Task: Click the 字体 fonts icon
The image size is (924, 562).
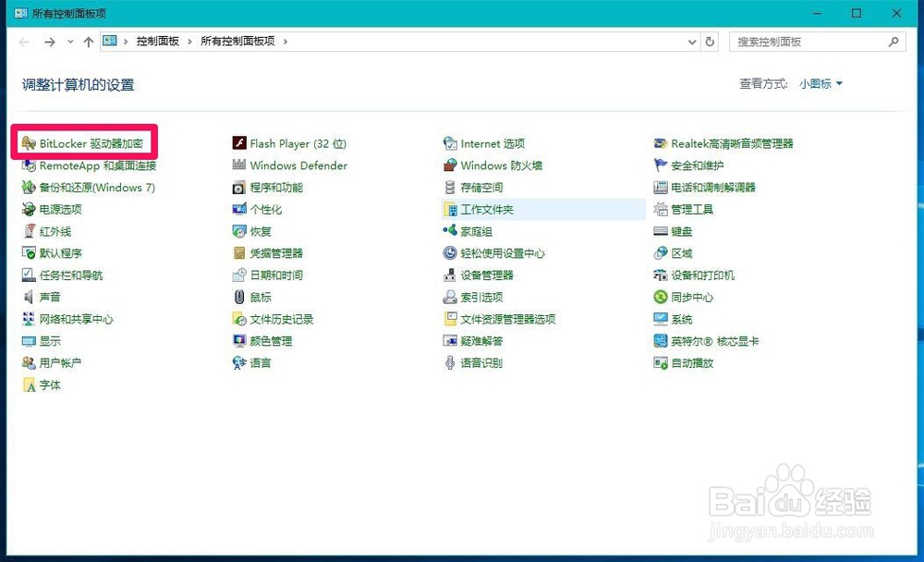Action: (x=29, y=385)
